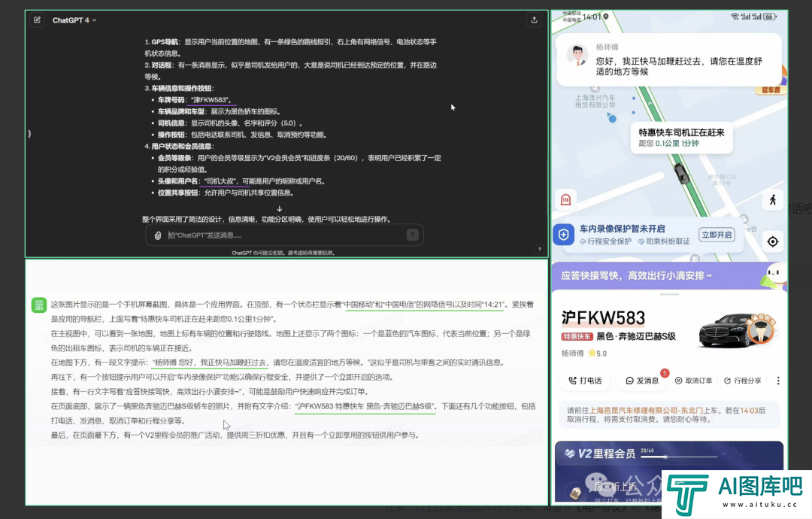Click 司乘纠纷取证 link
812x519 pixels.
(664, 241)
